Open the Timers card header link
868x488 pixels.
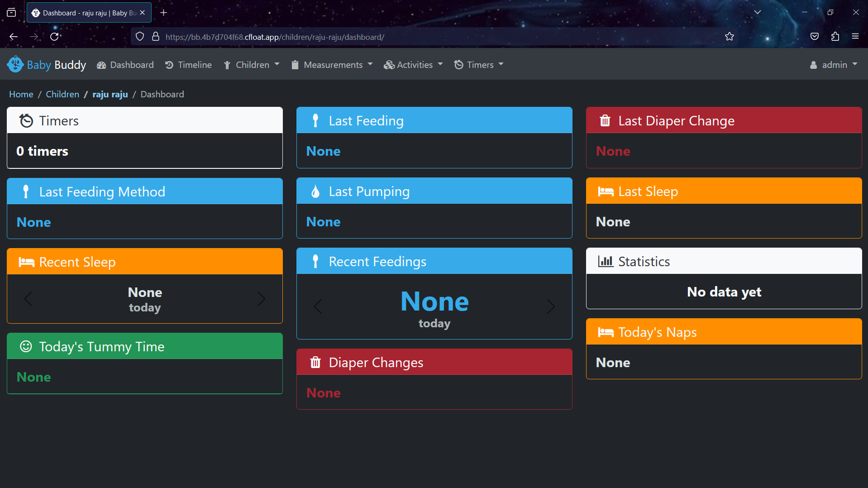pyautogui.click(x=145, y=120)
